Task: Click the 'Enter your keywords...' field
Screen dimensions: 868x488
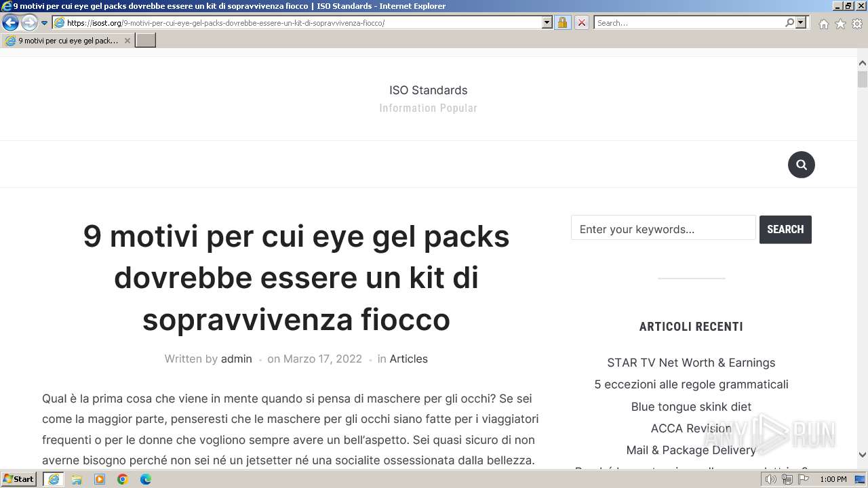Action: point(663,228)
